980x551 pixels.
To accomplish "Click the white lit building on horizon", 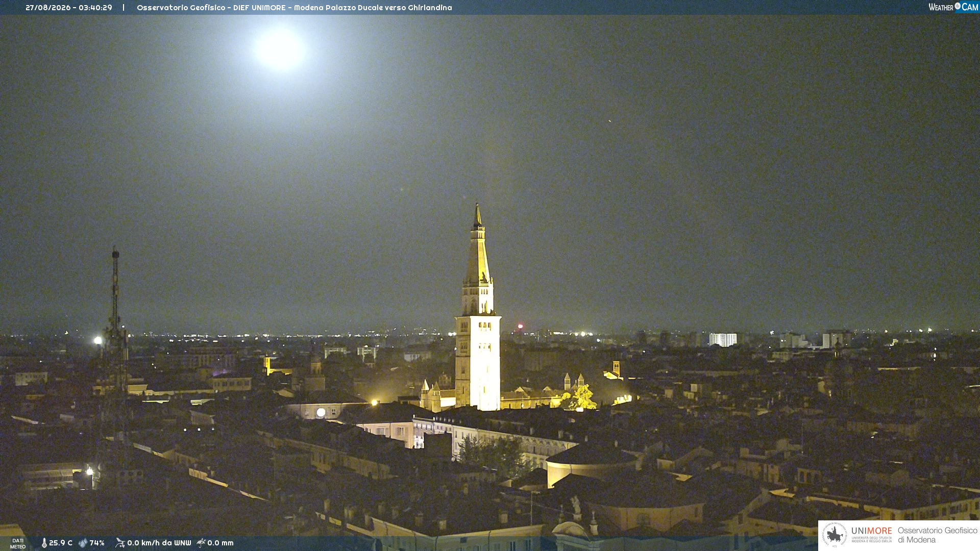I will [723, 339].
